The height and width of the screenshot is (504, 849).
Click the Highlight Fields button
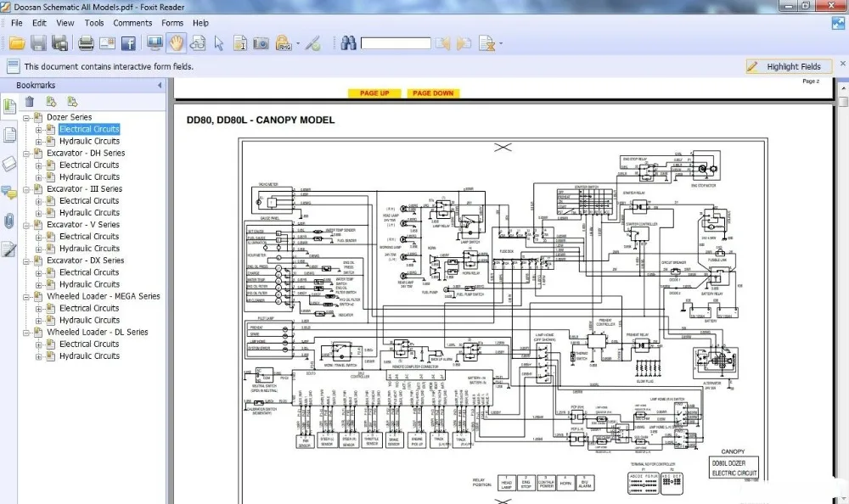click(789, 66)
